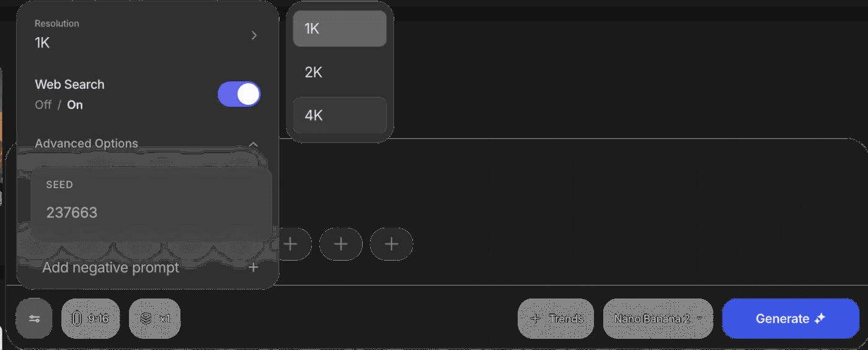Collapse the Advanced Options section
This screenshot has height=350, width=868.
[253, 144]
